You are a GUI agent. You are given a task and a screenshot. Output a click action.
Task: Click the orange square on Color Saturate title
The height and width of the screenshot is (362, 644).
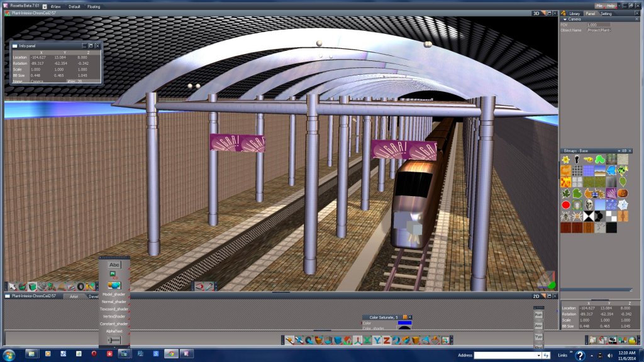point(405,317)
